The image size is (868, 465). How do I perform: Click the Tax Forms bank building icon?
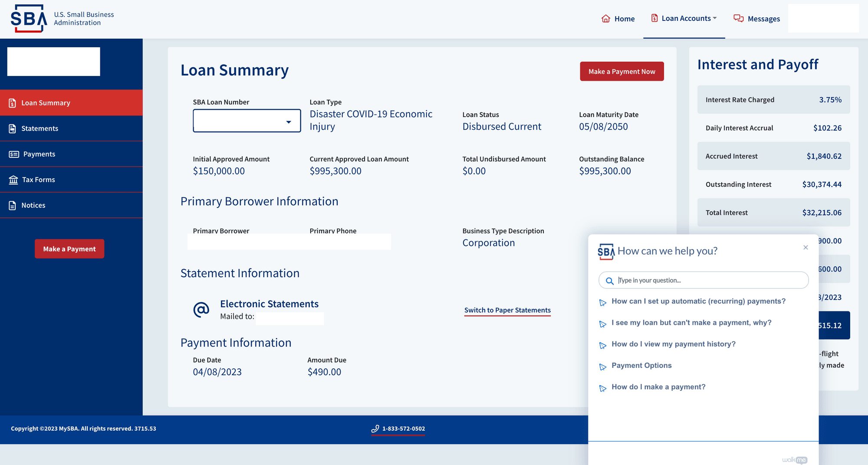(13, 180)
